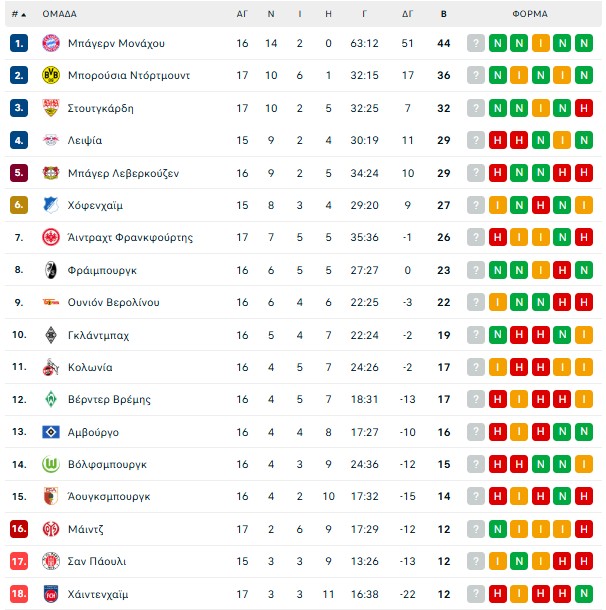Open the Φράιμπουργκ team link
The image size is (606, 610).
point(103,270)
